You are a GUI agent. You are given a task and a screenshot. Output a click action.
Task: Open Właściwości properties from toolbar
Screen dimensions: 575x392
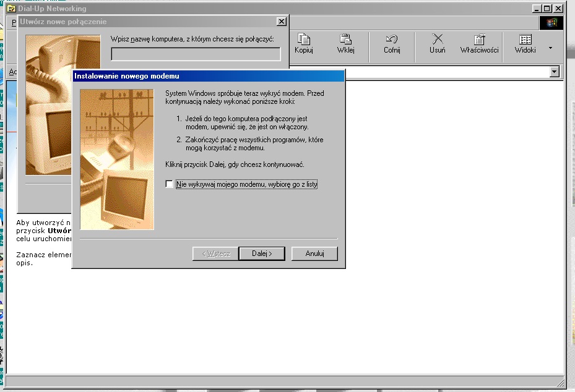(x=479, y=44)
